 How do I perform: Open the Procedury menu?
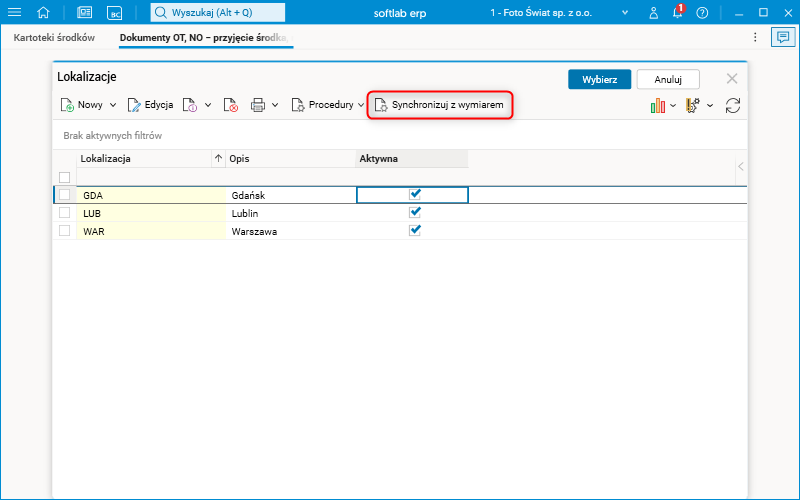[x=322, y=105]
